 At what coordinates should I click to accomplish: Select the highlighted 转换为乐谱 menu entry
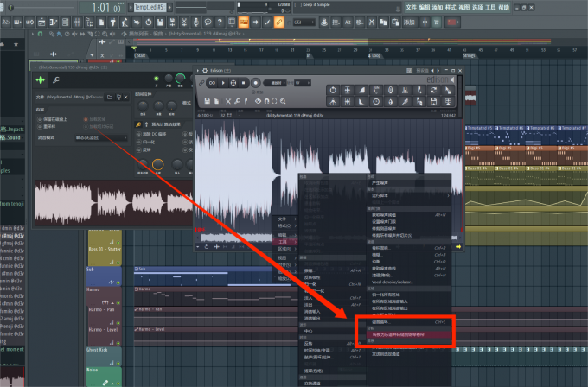399,333
